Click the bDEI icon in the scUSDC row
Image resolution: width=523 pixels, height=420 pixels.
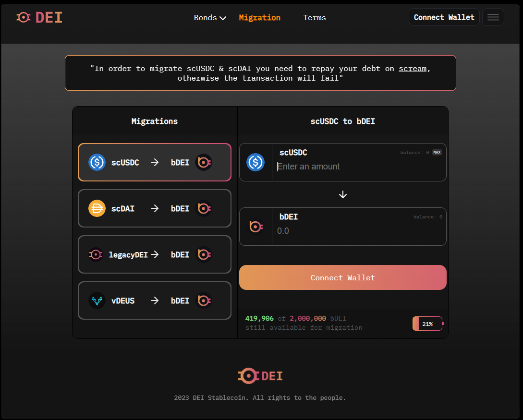(x=204, y=162)
